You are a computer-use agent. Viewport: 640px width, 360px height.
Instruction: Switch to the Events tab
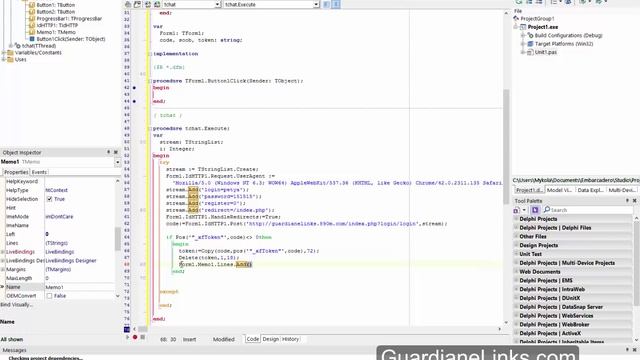pos(39,172)
